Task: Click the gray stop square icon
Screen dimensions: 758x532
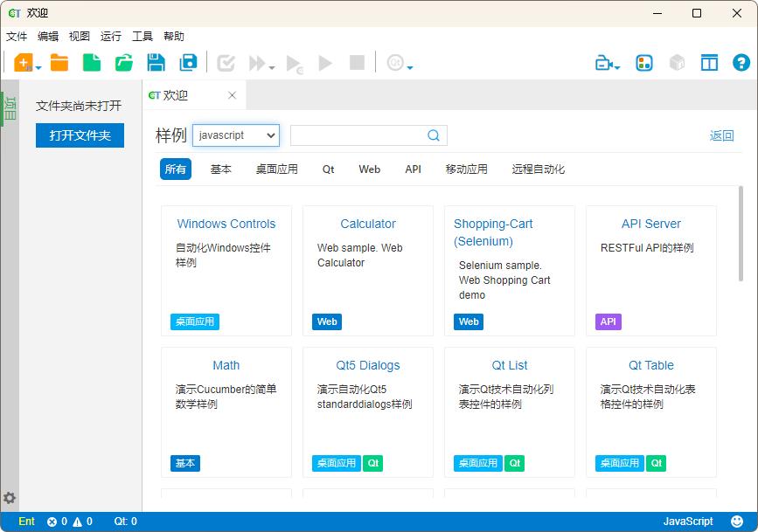Action: tap(358, 62)
